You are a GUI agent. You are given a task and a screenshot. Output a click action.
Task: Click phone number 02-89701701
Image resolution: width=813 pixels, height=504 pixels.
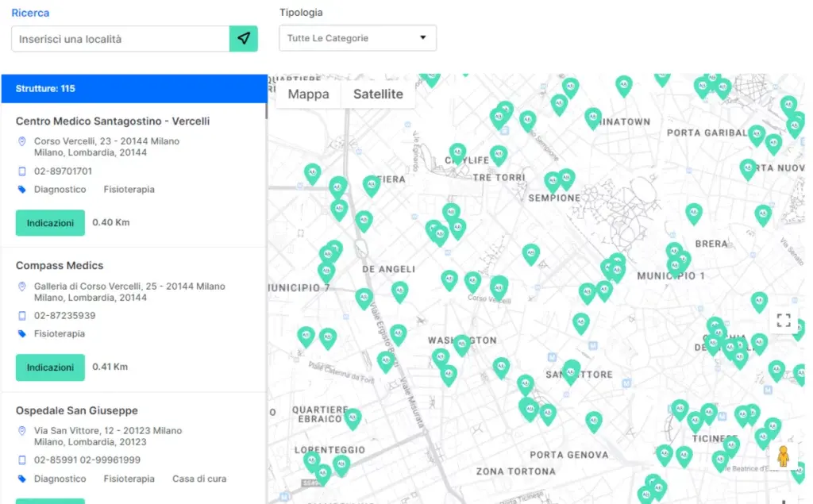(64, 171)
